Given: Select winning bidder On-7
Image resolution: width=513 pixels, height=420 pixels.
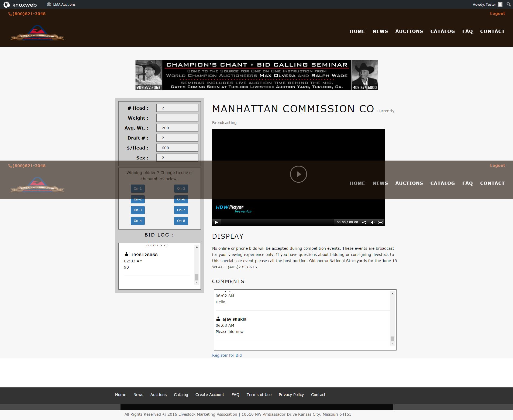Looking at the screenshot, I should pos(181,210).
